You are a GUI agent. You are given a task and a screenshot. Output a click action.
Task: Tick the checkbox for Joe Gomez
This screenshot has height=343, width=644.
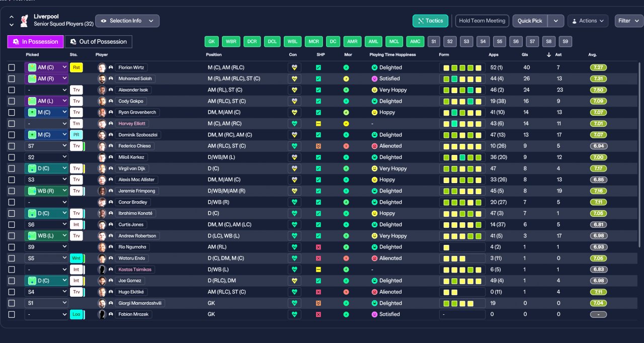pyautogui.click(x=12, y=281)
